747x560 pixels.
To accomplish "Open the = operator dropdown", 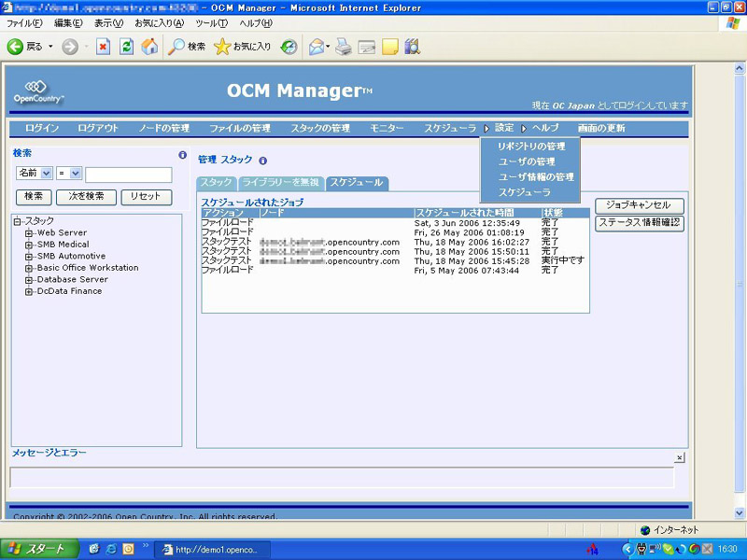I will (76, 174).
